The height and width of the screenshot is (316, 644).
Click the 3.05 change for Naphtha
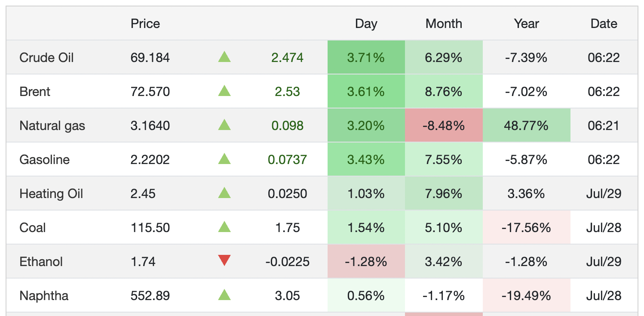(x=288, y=296)
